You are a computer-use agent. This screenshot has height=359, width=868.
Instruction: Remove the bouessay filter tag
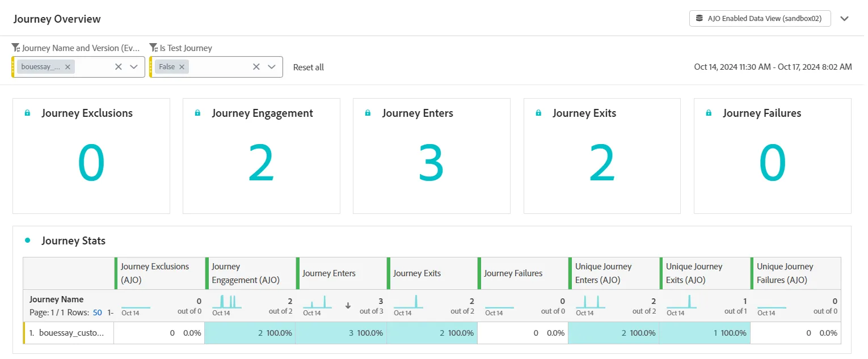click(x=68, y=67)
